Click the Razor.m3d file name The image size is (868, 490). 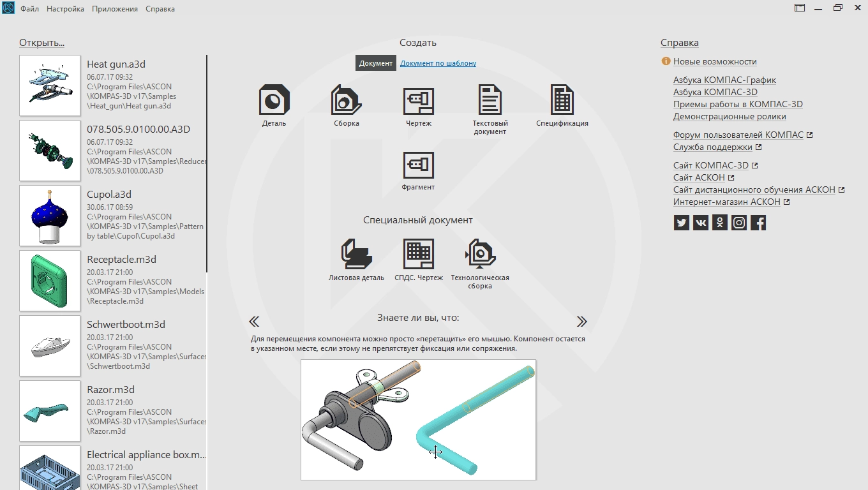110,390
